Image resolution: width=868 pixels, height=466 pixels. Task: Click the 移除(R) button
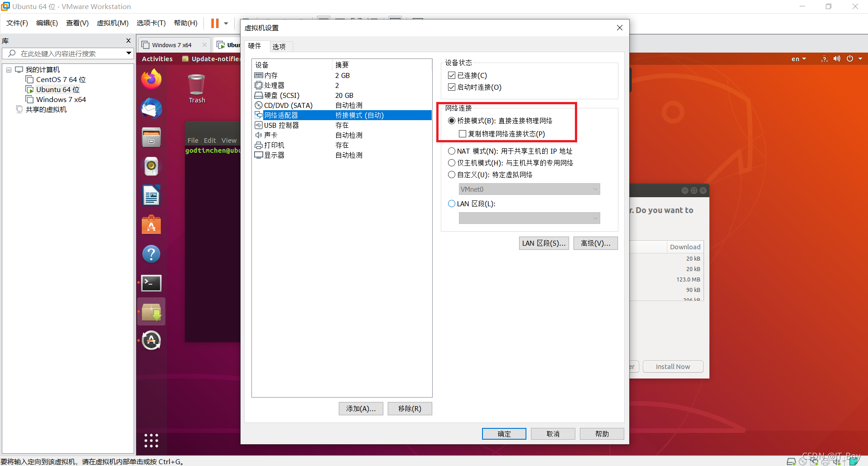point(410,408)
